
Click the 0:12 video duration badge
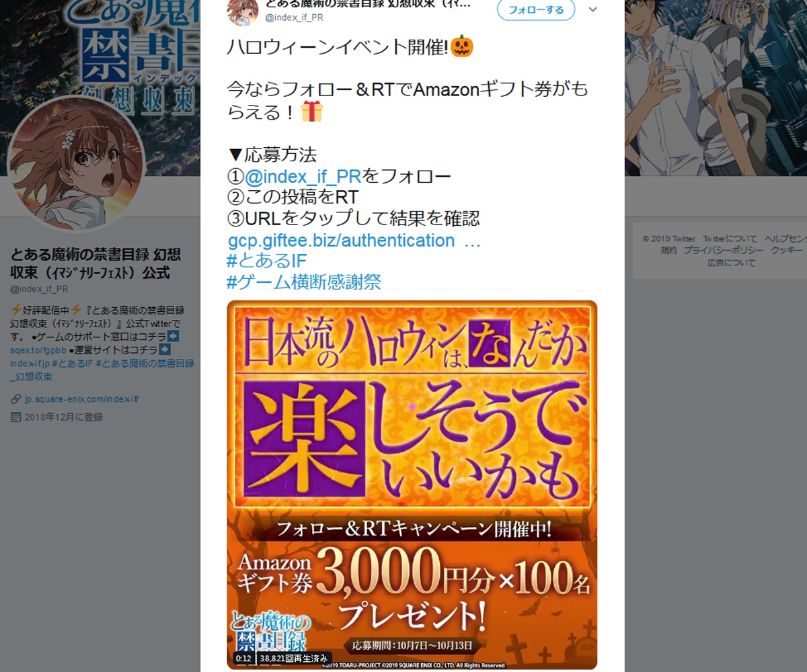pos(243,658)
